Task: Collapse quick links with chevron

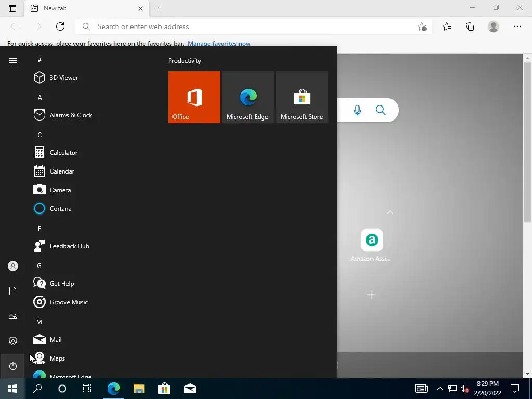Action: coord(390,212)
